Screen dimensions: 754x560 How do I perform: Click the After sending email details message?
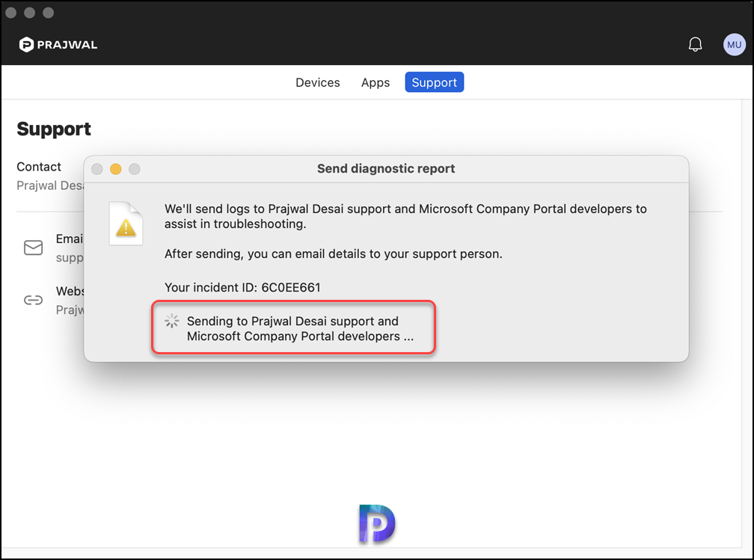(334, 253)
